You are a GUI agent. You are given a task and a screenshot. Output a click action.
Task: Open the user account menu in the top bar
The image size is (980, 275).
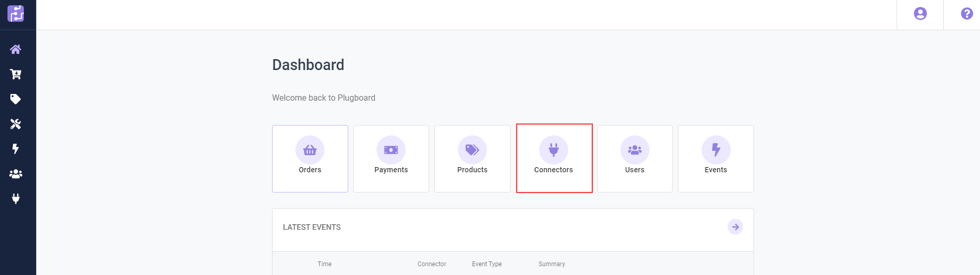pyautogui.click(x=920, y=14)
